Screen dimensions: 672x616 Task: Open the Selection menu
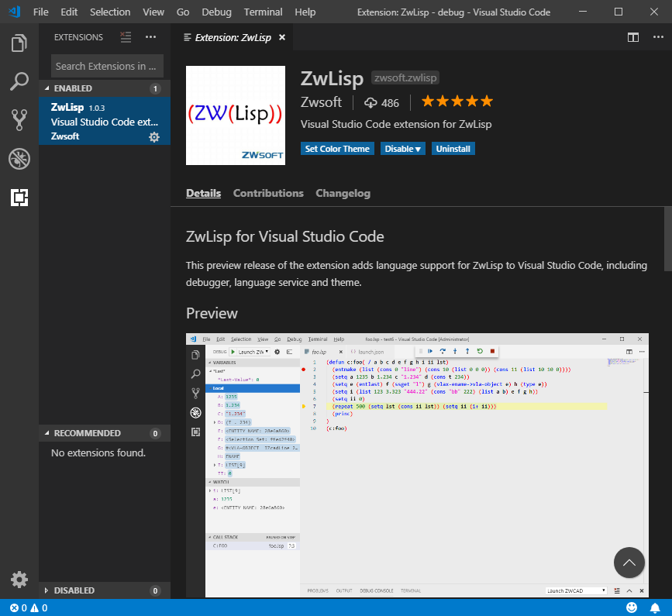click(x=110, y=12)
